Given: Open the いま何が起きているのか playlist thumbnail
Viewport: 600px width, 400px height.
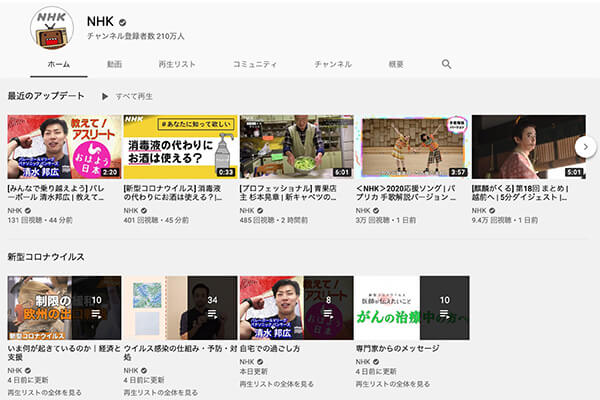Looking at the screenshot, I should 64,308.
